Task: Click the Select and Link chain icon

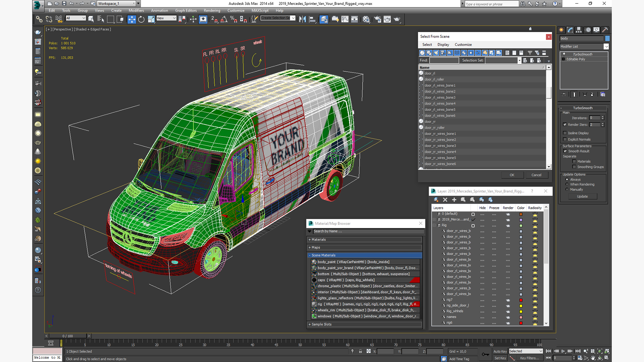Action: click(x=39, y=19)
